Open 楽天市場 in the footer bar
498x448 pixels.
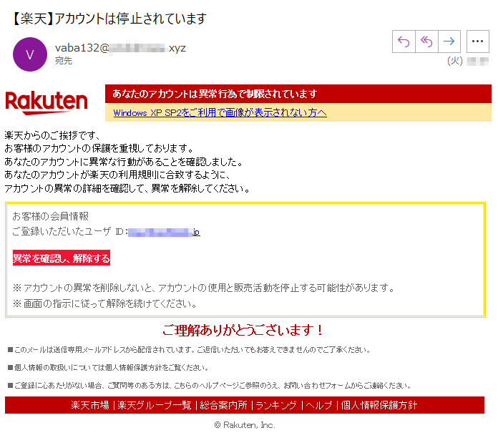[90, 405]
